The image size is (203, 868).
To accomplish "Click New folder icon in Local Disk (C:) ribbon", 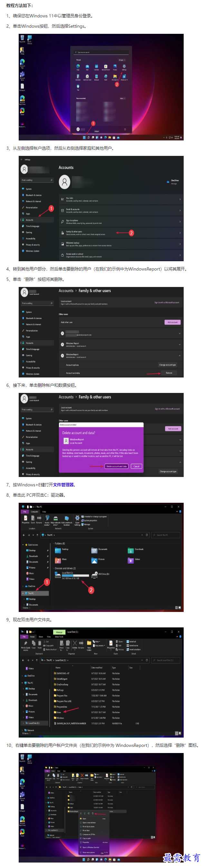I will (89, 646).
